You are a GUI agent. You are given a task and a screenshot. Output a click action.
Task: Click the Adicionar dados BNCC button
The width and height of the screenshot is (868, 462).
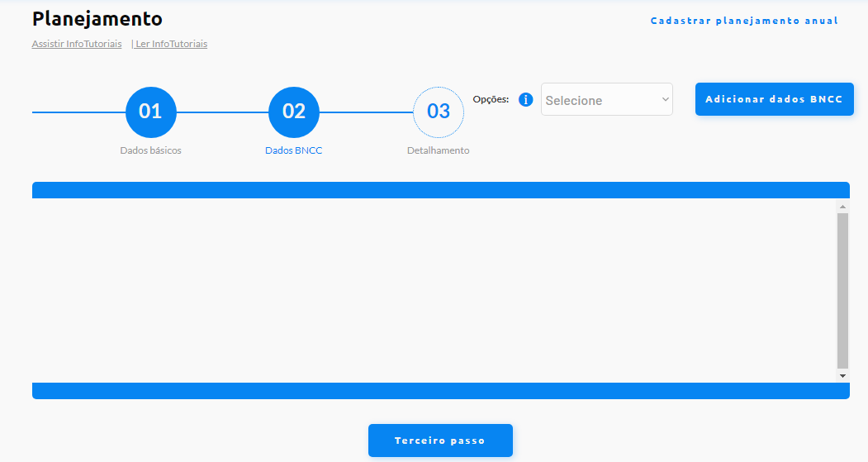(775, 99)
